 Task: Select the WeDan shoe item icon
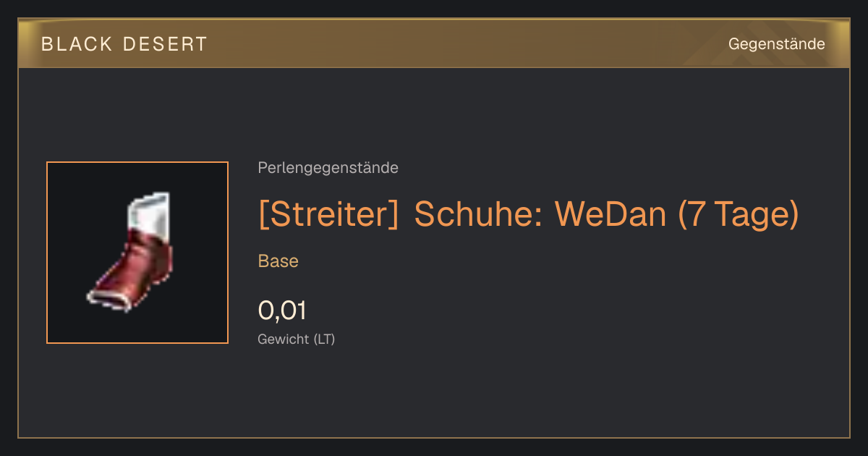click(137, 253)
